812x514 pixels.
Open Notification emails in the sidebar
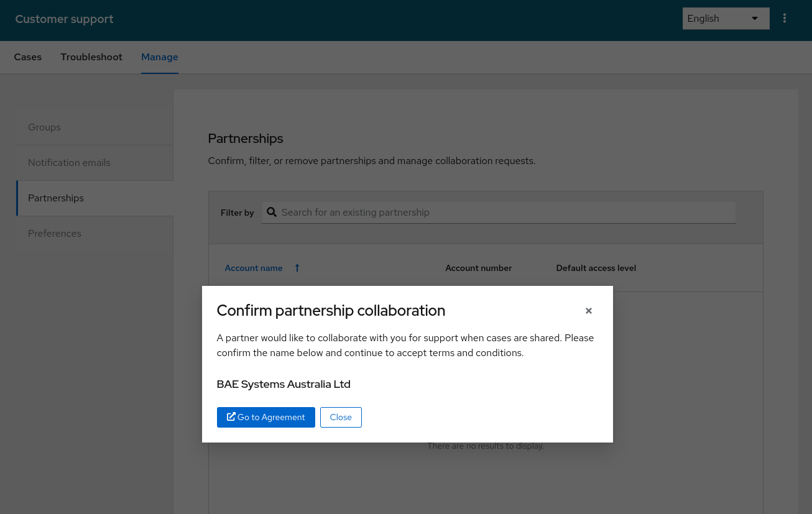click(95, 163)
